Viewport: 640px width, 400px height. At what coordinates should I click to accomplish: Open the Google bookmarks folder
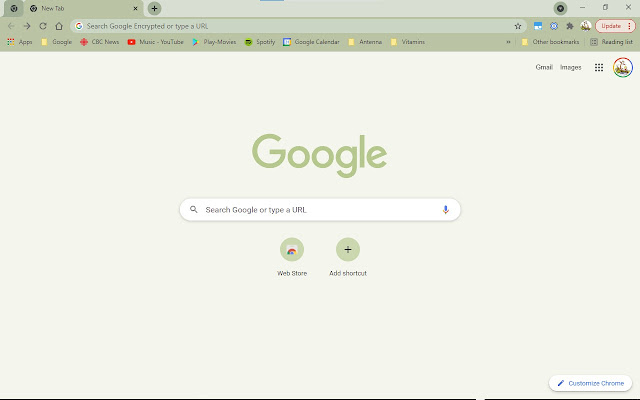pos(56,42)
